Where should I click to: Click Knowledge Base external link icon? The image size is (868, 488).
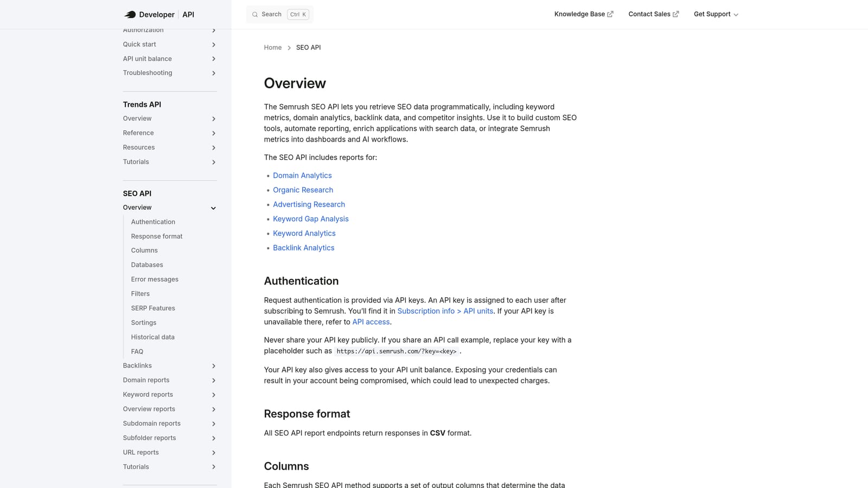(x=610, y=14)
